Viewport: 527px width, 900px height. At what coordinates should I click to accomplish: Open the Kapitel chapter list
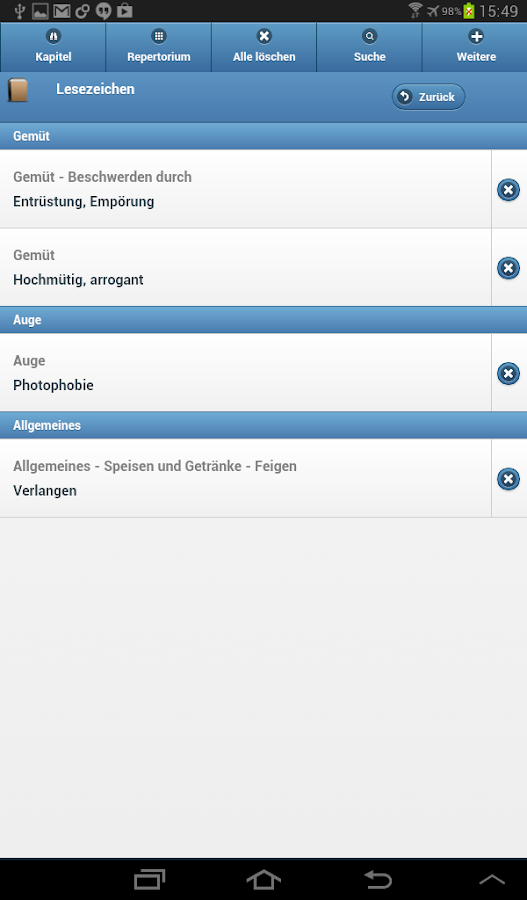[x=53, y=47]
